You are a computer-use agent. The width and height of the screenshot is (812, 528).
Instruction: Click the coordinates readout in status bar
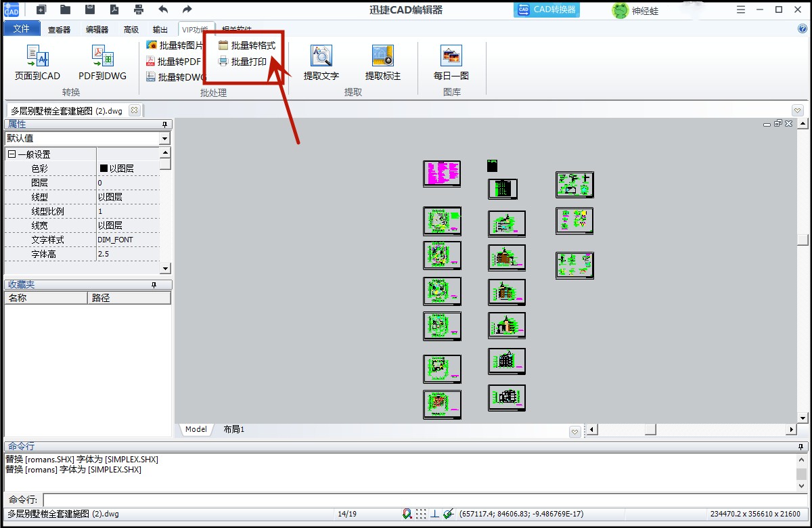click(521, 514)
